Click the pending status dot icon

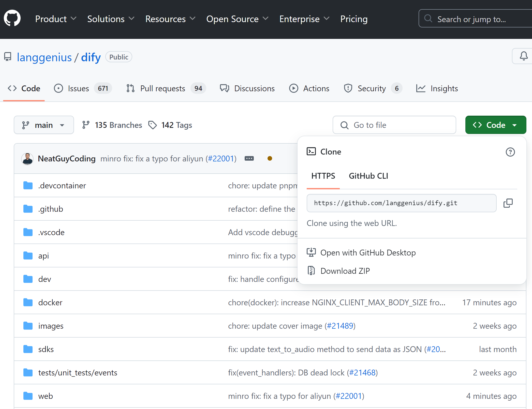270,159
